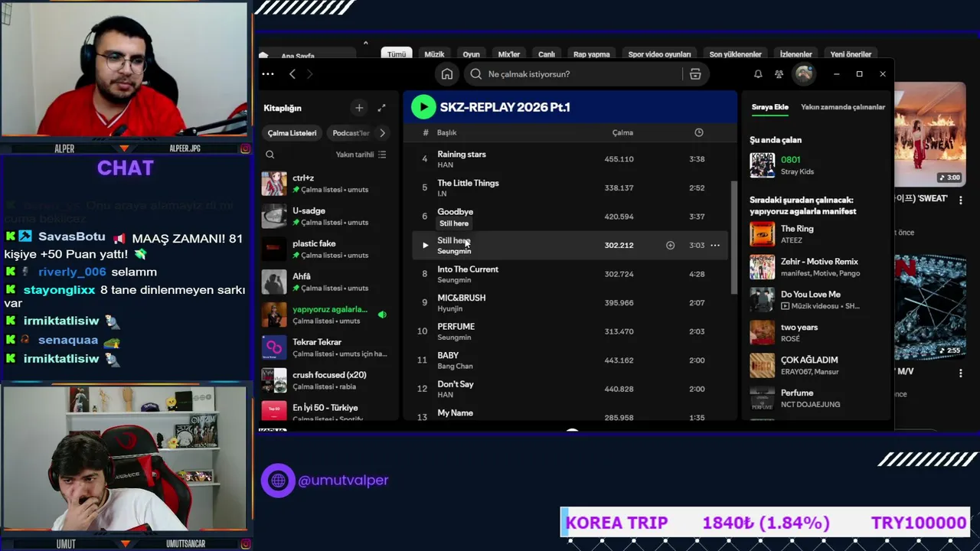Viewport: 980px width, 551px height.
Task: Play SKZ-REPLAY 2026 Pt.1 with the green button
Action: click(423, 107)
